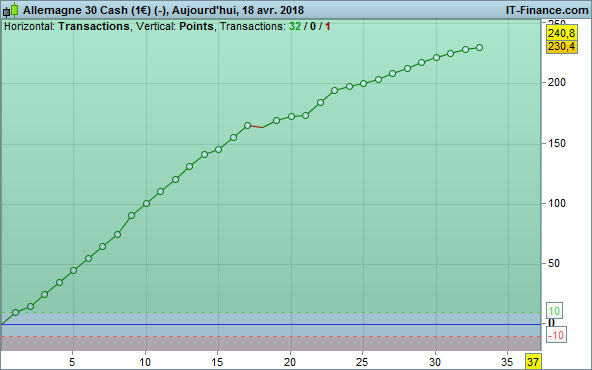Image resolution: width=592 pixels, height=370 pixels.
Task: Click the '200' vertical axis label
Action: coord(557,82)
